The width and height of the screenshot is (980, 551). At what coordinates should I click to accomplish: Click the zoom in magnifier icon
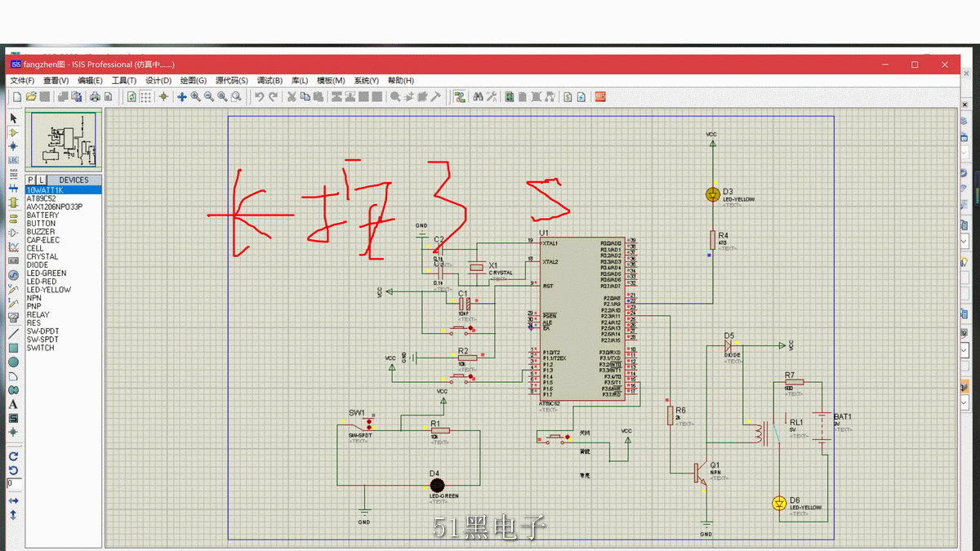tap(195, 97)
